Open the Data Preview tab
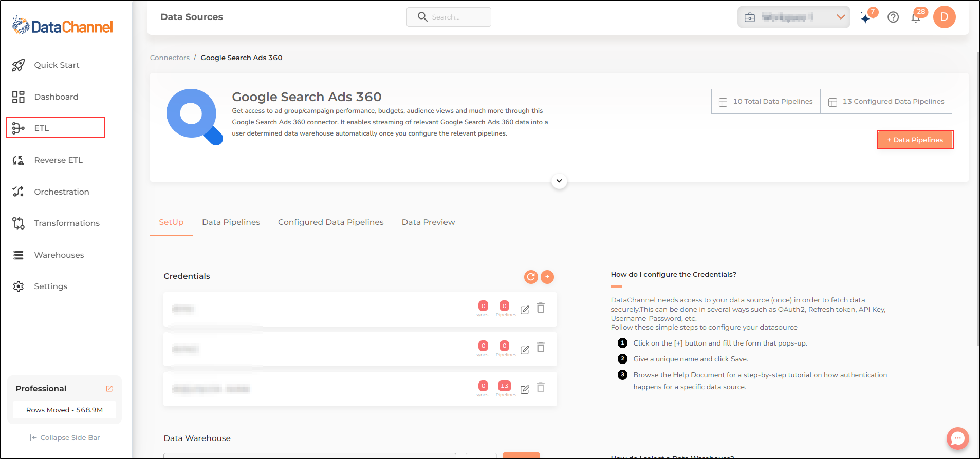This screenshot has width=980, height=459. (x=428, y=222)
